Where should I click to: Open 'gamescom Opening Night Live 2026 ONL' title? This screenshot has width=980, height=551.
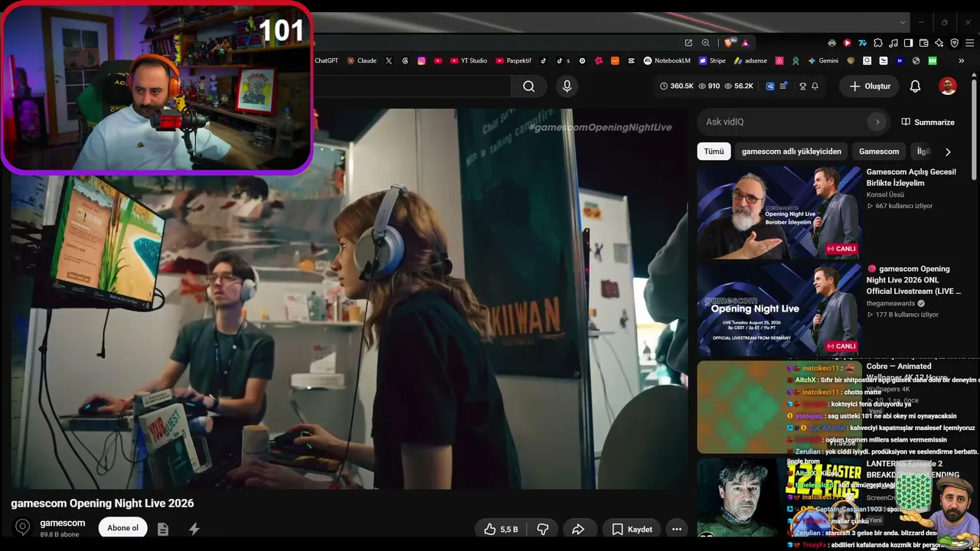click(x=913, y=280)
